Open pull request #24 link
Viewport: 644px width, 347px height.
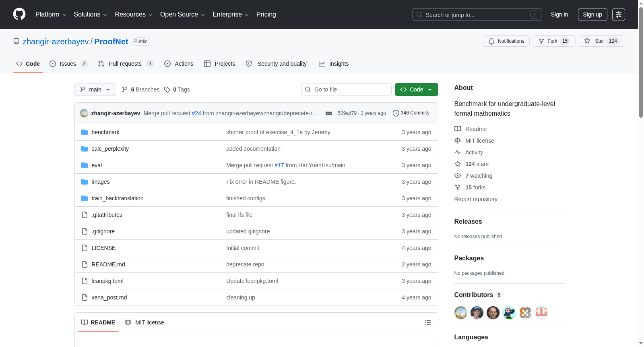point(196,113)
